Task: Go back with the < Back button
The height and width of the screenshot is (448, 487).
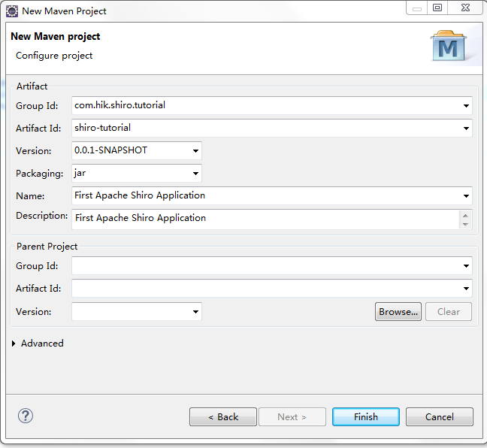Action: click(223, 416)
